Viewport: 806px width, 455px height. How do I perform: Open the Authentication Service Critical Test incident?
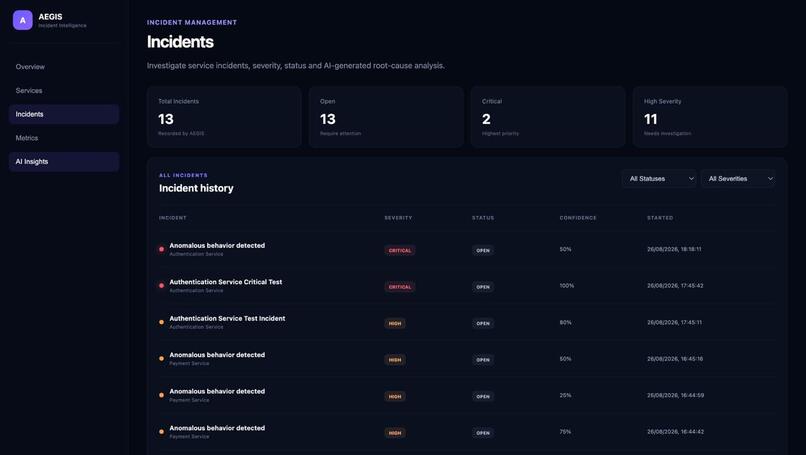click(467, 286)
